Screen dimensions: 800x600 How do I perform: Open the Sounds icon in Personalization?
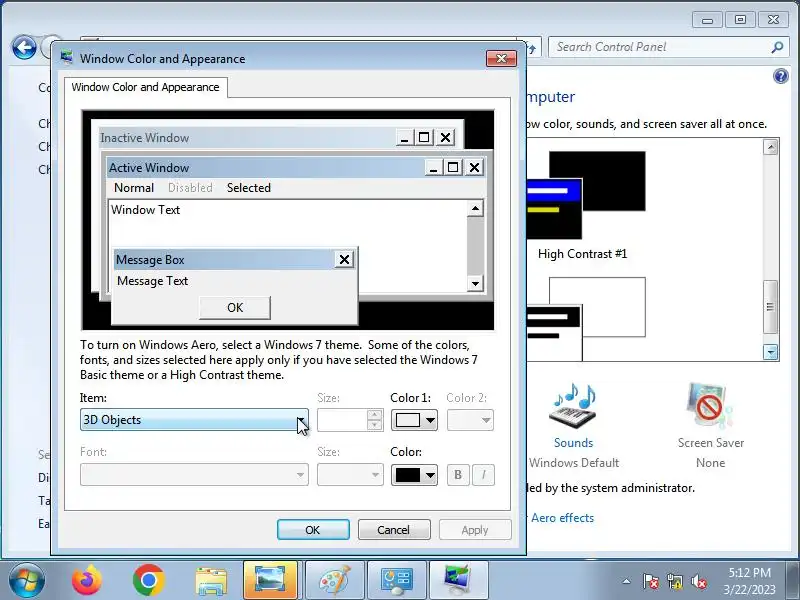tap(573, 408)
